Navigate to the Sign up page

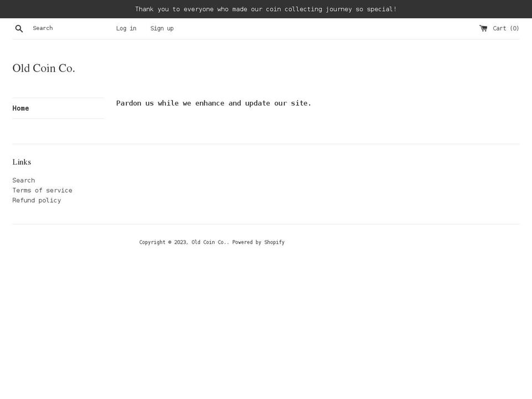tap(162, 28)
